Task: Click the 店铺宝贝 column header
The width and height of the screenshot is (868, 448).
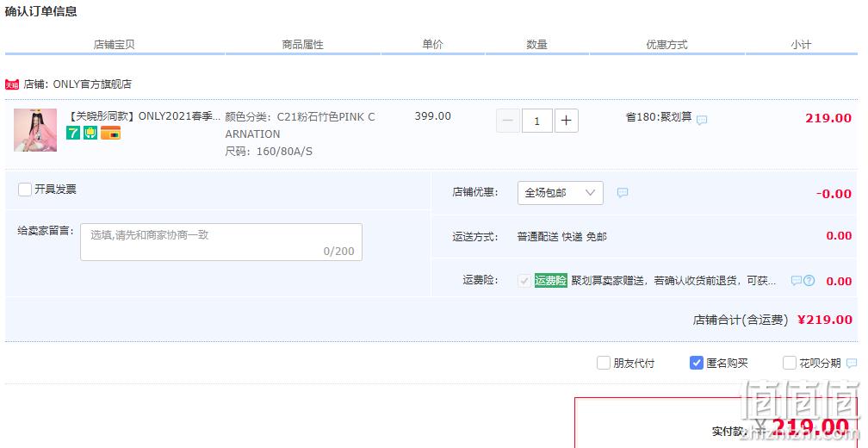Action: click(114, 44)
